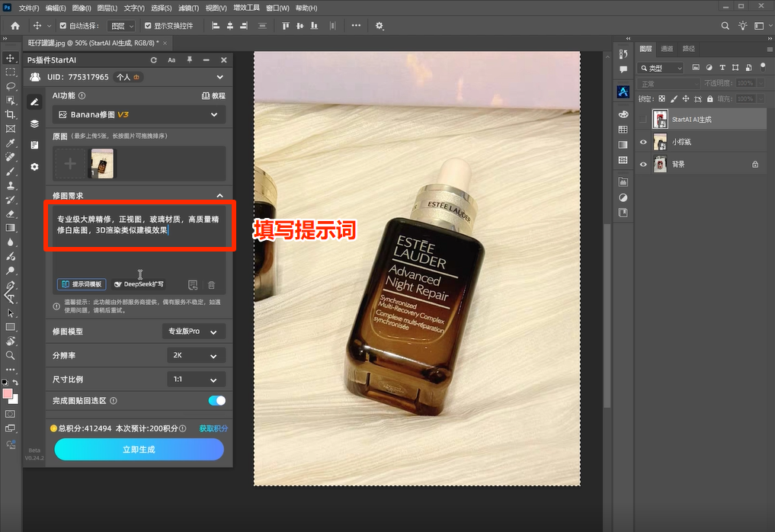Screen dimensions: 775x532
Task: Open the 获取积分 link
Action: [213, 428]
